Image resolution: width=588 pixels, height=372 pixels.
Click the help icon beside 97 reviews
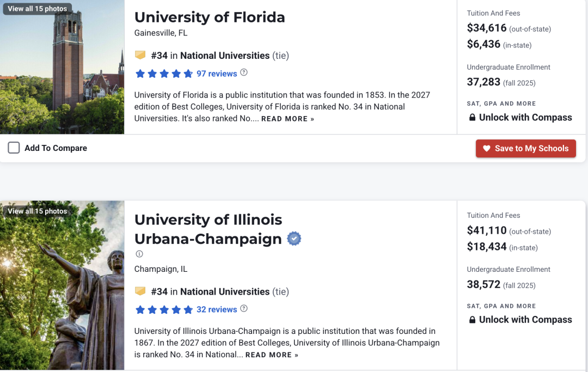tap(244, 73)
